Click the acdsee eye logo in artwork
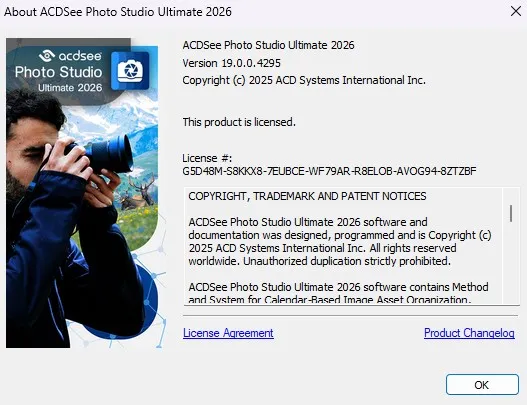Viewport: 527px width, 405px height. coord(47,55)
